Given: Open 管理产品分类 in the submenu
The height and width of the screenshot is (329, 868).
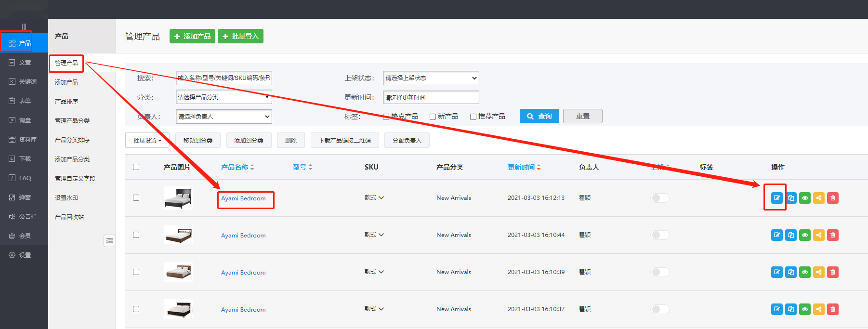Looking at the screenshot, I should 72,120.
